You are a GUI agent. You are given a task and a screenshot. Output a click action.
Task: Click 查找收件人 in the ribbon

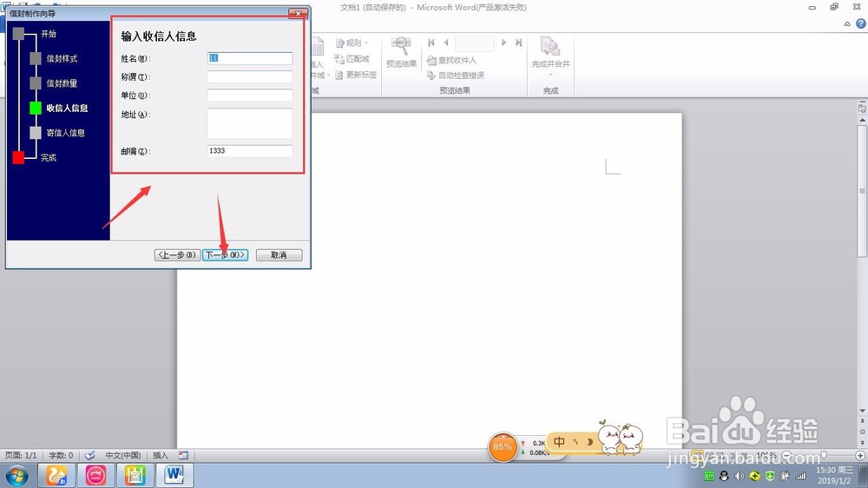tap(451, 60)
